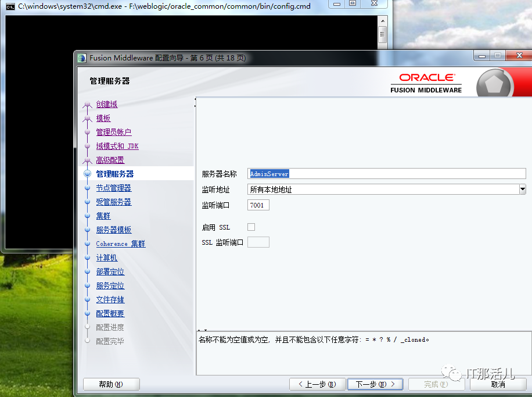Click the Oracle pentagon logo badge

(x=494, y=84)
